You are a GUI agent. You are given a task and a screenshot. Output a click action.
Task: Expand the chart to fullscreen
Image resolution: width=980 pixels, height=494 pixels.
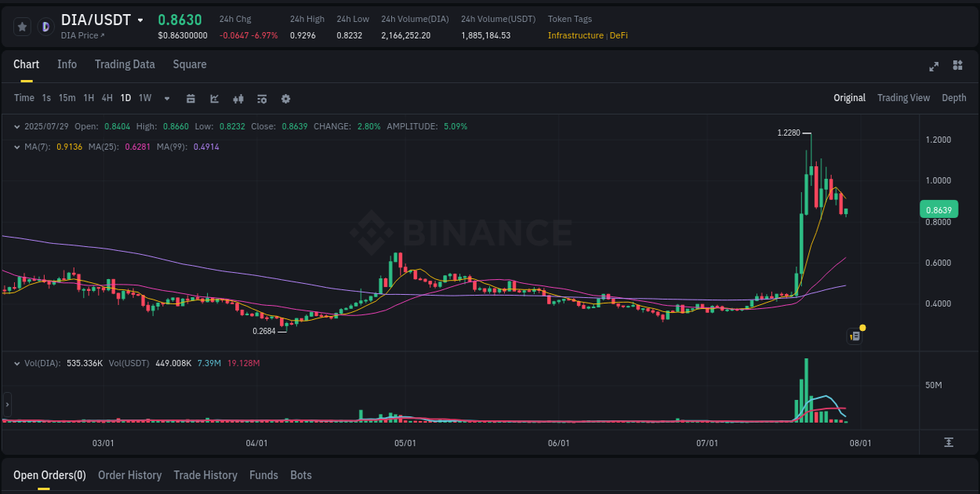934,67
